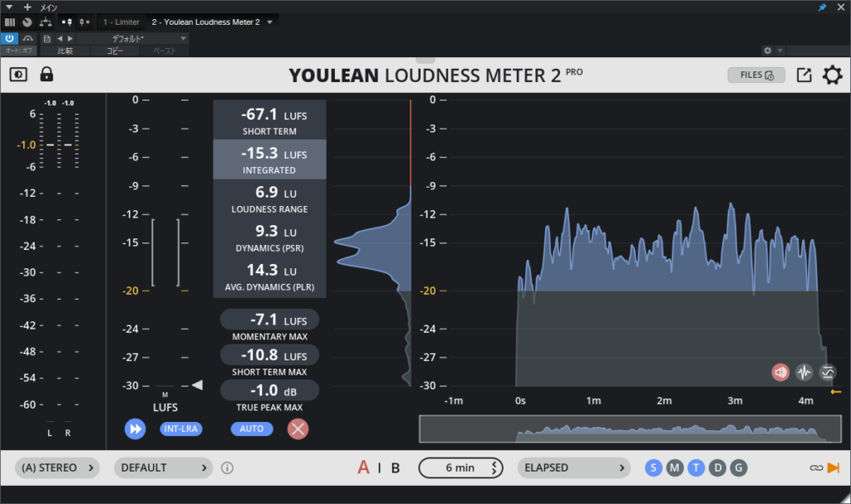This screenshot has height=504, width=851.
Task: Click the LOUDNESS RANGE readout
Action: [x=270, y=198]
